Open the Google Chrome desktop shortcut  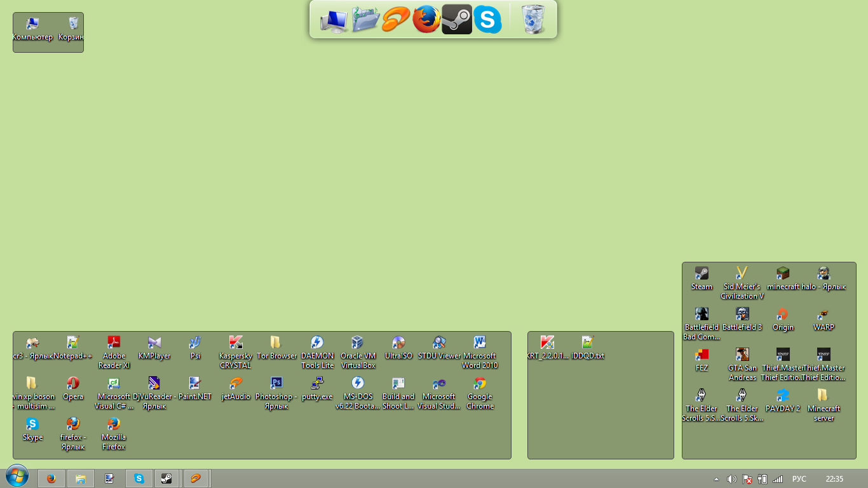(480, 393)
